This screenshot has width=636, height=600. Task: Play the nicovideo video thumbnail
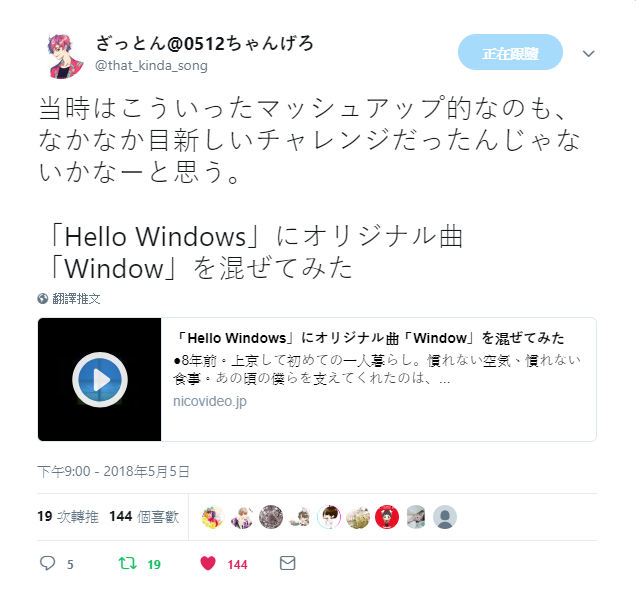[100, 380]
